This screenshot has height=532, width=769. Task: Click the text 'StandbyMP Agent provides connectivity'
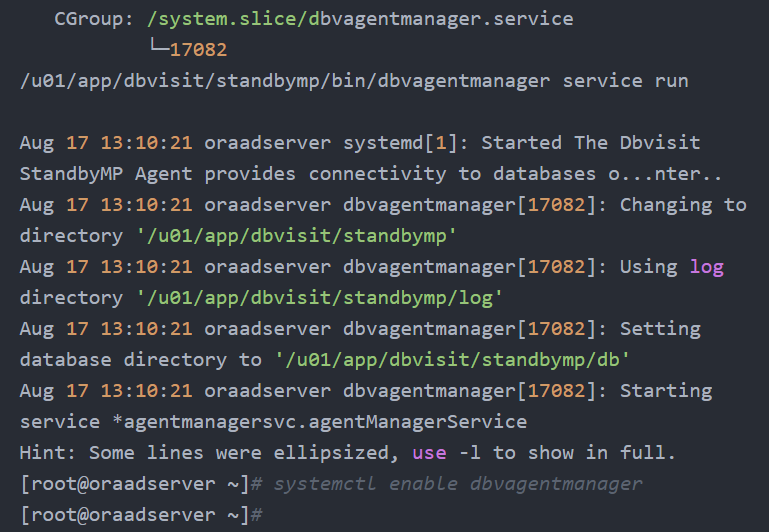[233, 174]
